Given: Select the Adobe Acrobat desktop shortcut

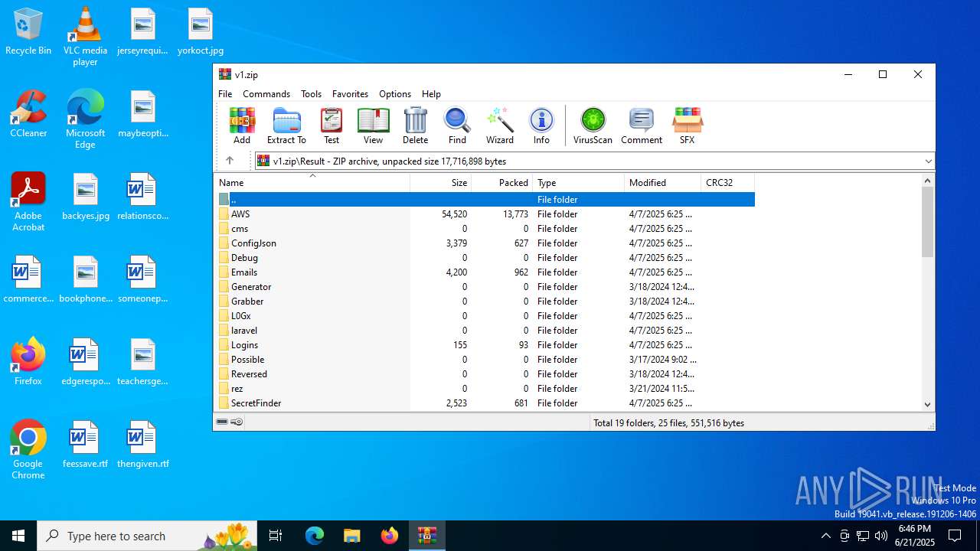Looking at the screenshot, I should tap(28, 202).
